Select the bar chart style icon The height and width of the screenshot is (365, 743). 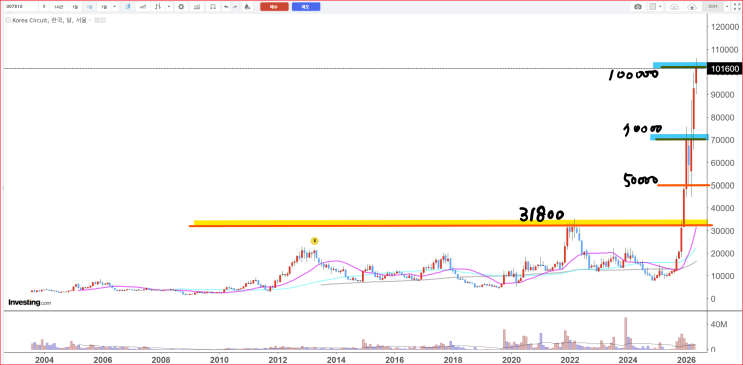158,7
